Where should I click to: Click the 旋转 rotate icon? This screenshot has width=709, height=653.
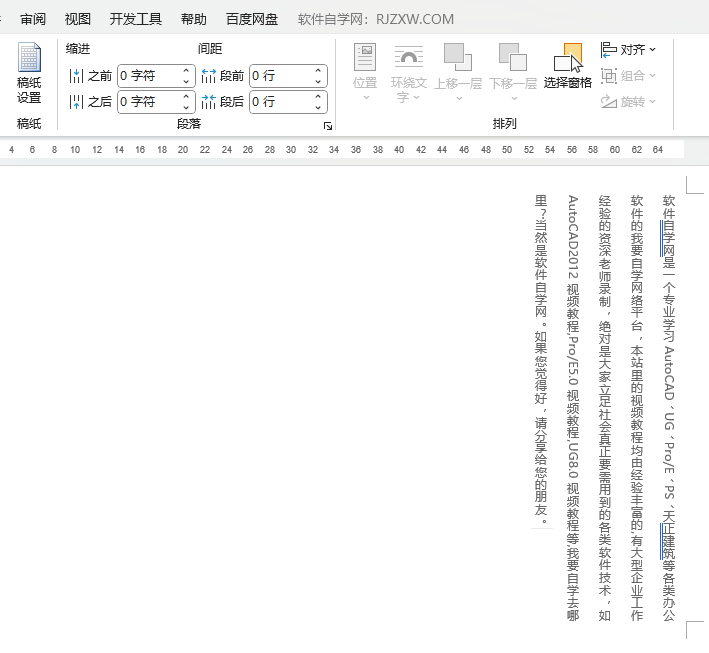(x=609, y=101)
